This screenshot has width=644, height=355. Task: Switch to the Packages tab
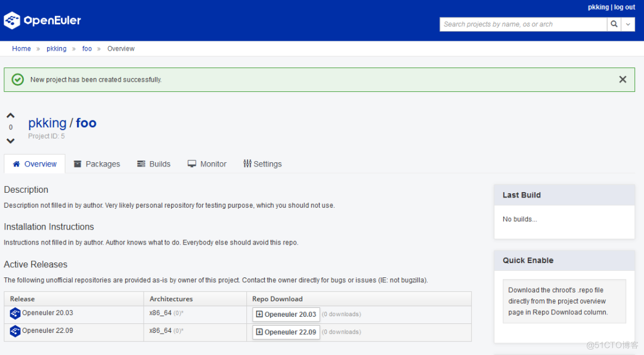tap(97, 164)
